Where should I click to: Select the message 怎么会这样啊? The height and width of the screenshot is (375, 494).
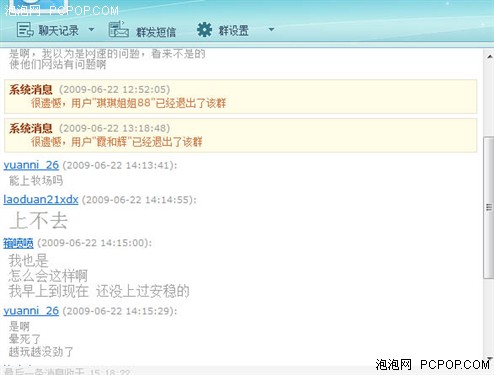pos(48,276)
